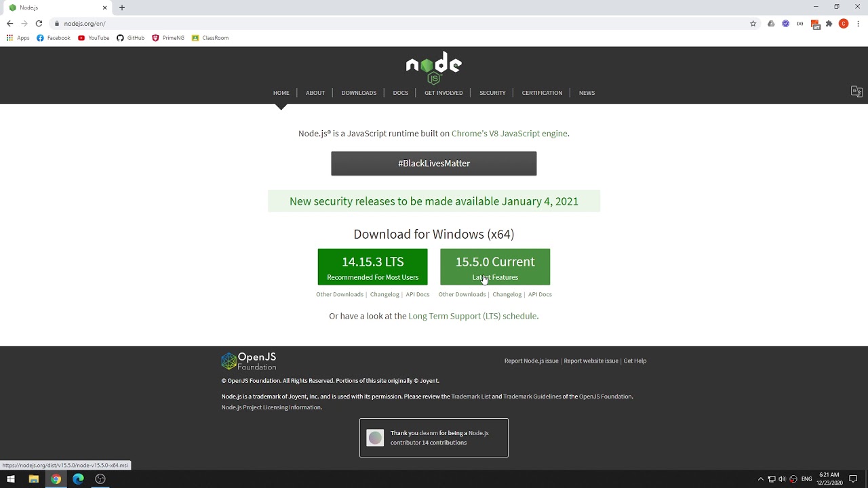Open Changelog under 14.15.3 LTS

click(384, 294)
